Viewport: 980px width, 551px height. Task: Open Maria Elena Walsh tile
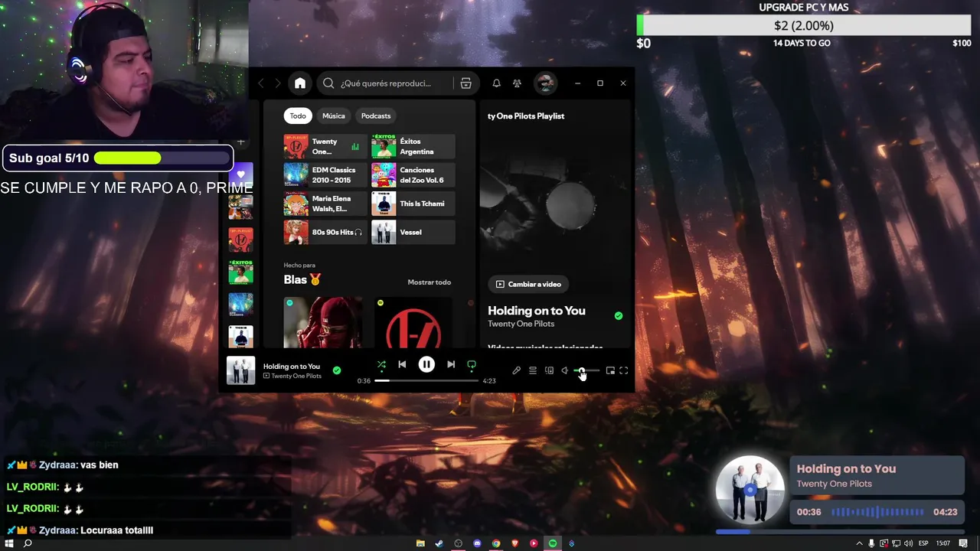[325, 204]
